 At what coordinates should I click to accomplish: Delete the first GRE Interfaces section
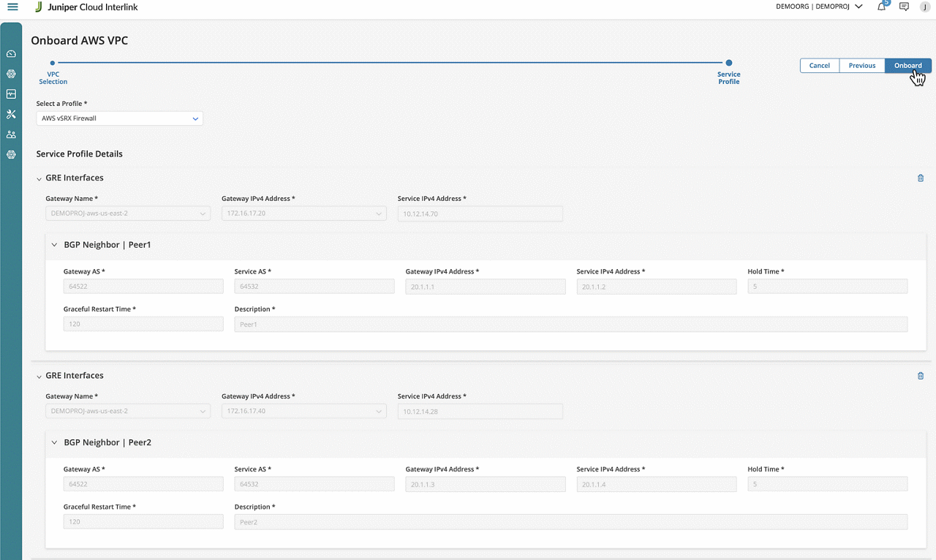point(921,178)
